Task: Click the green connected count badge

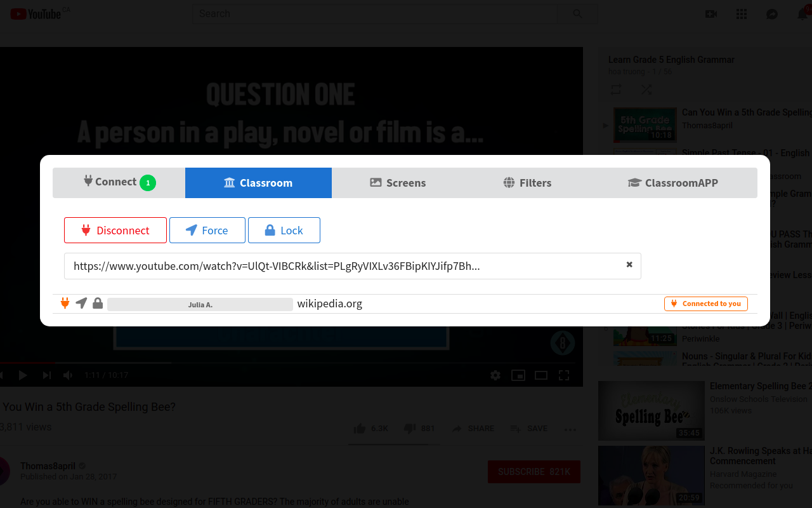Action: 148,183
